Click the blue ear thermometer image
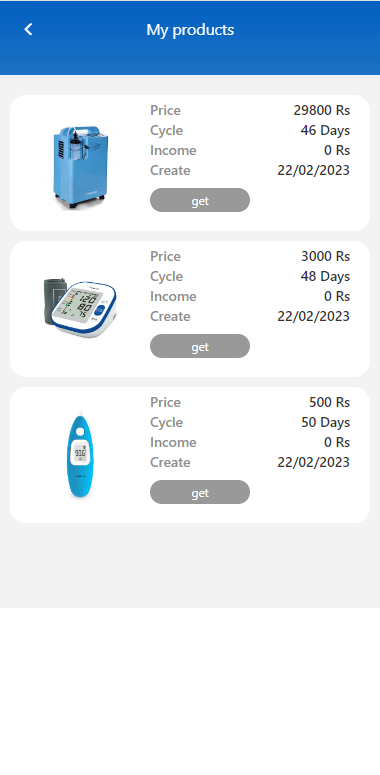Screen dimensions: 380x775 (x=80, y=455)
